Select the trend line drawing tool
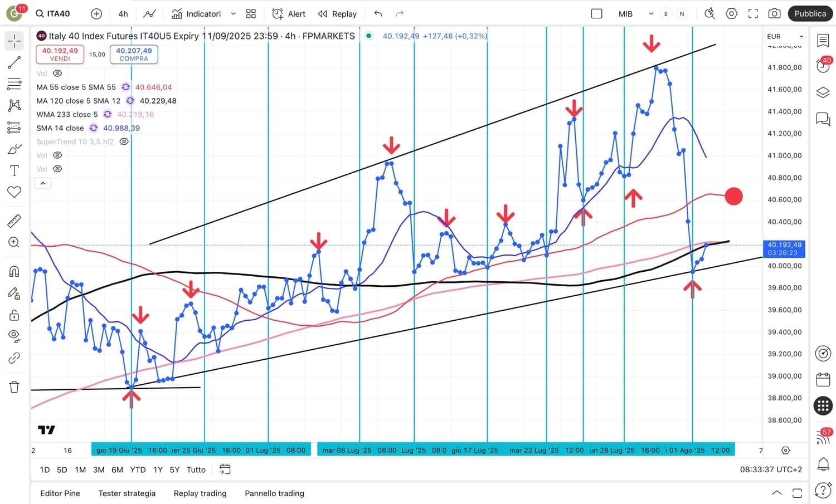The image size is (836, 504). pyautogui.click(x=14, y=62)
